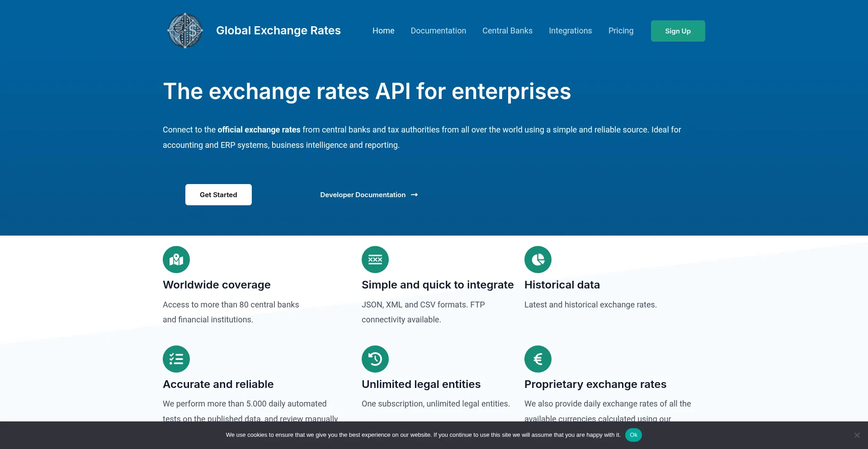
Task: View the Pricing page
Action: click(x=621, y=31)
